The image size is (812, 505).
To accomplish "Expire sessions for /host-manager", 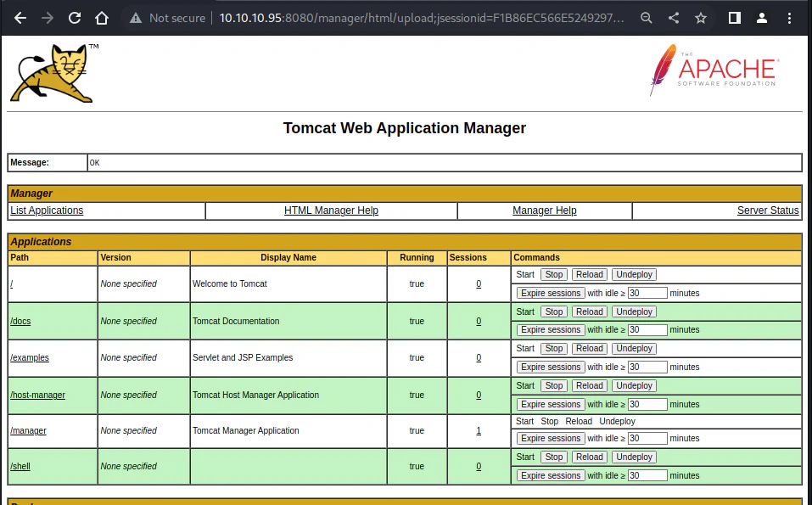I will point(551,404).
